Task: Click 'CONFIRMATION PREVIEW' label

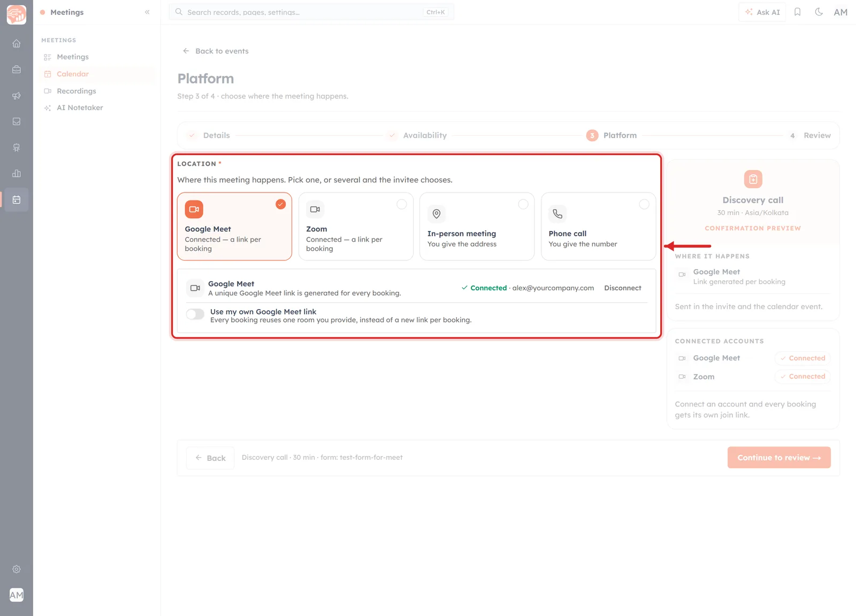Action: coord(753,228)
